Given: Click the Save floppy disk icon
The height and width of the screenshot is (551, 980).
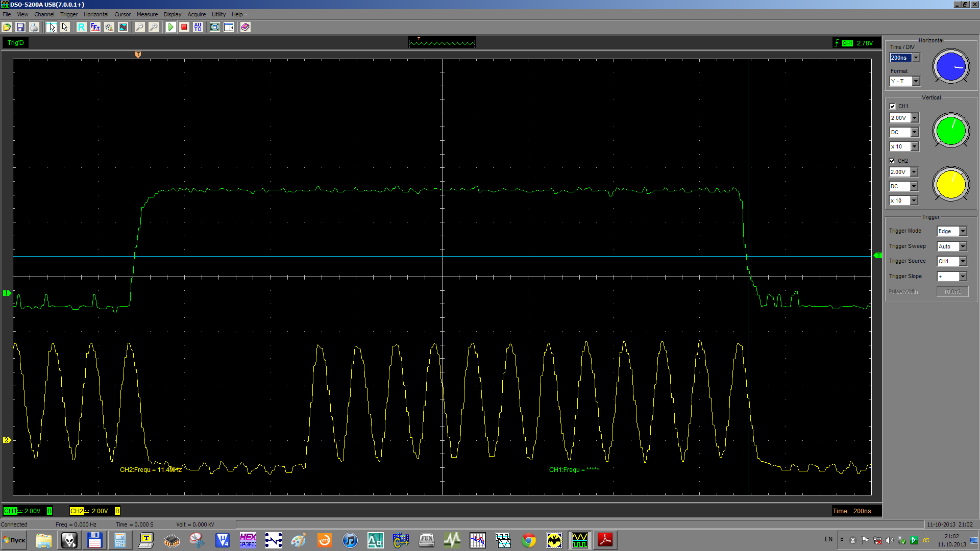Looking at the screenshot, I should [x=20, y=27].
